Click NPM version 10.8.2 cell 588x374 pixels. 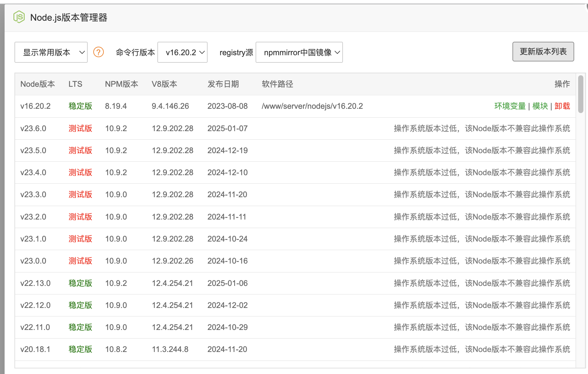116,349
